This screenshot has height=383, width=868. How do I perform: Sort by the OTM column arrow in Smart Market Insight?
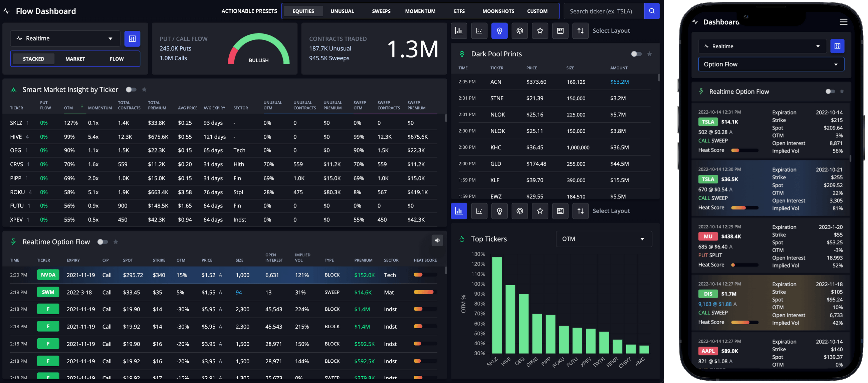[x=82, y=106]
